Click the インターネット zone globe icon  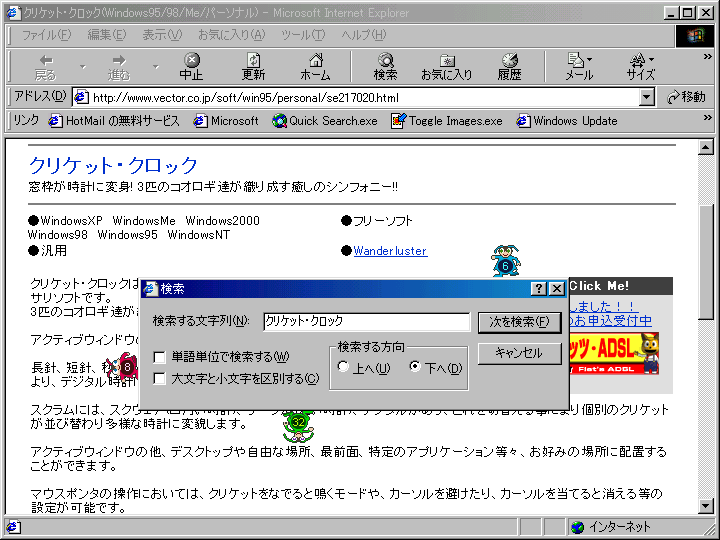click(577, 527)
